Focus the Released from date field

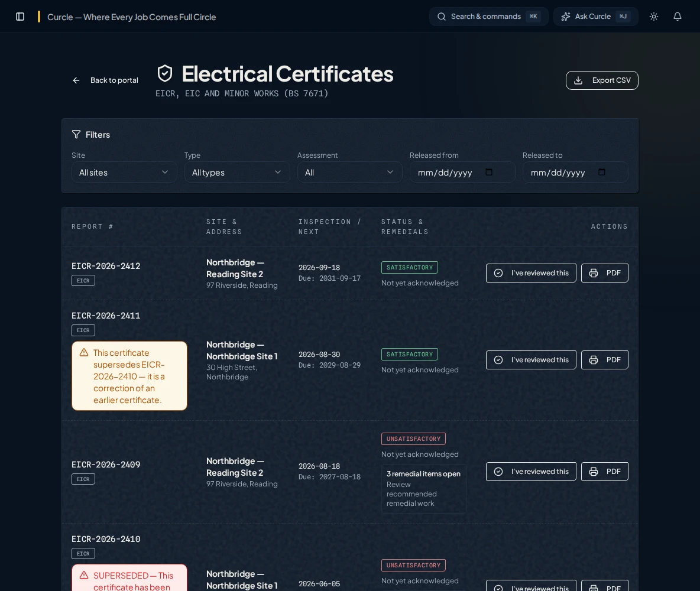(x=462, y=173)
